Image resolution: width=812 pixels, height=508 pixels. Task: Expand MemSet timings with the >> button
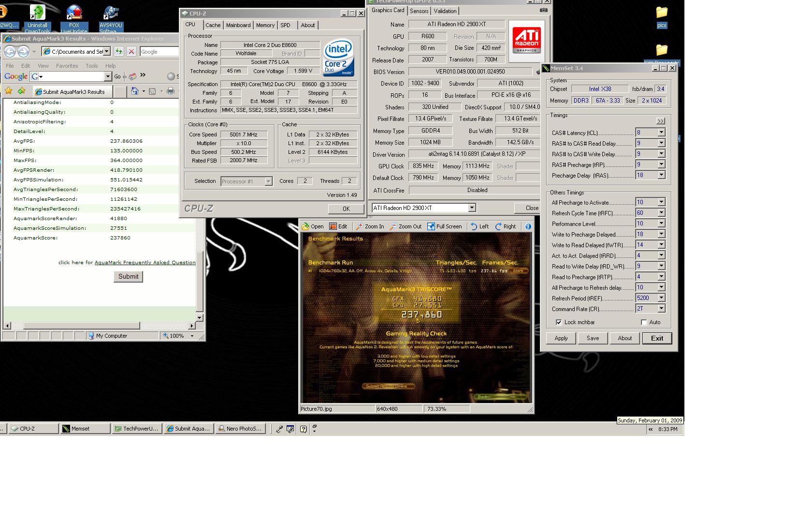(661, 121)
